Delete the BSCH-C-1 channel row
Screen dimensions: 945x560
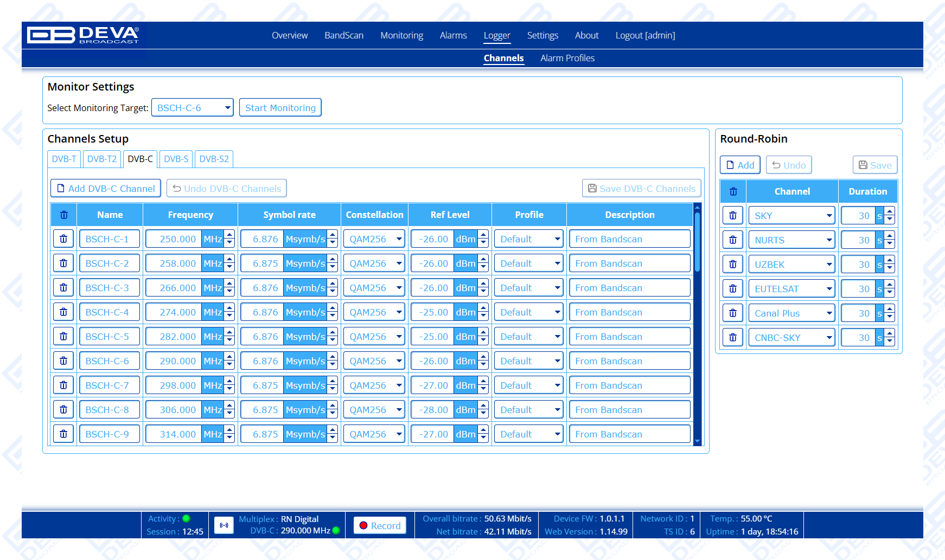point(63,239)
